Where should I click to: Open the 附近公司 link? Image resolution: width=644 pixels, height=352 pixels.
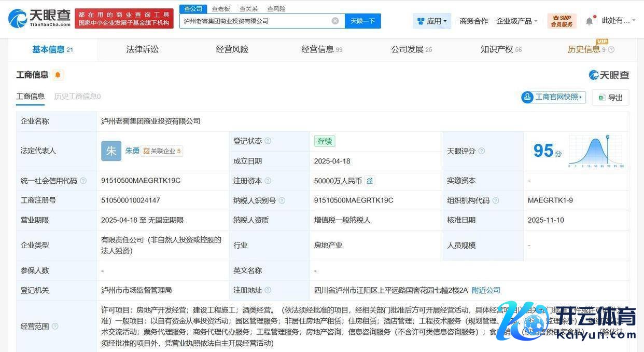tap(486, 290)
